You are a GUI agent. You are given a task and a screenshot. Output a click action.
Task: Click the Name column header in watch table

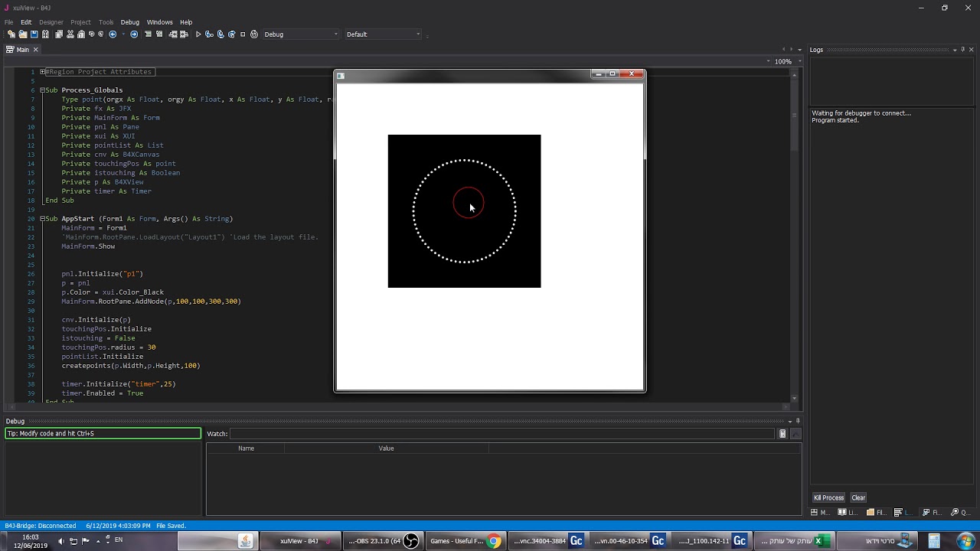point(246,448)
